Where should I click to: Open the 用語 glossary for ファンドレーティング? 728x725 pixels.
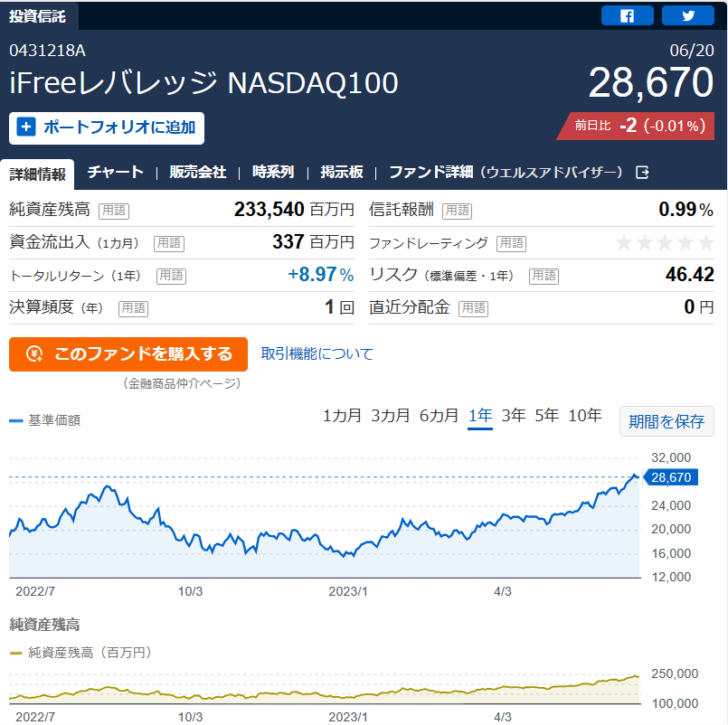point(511,243)
